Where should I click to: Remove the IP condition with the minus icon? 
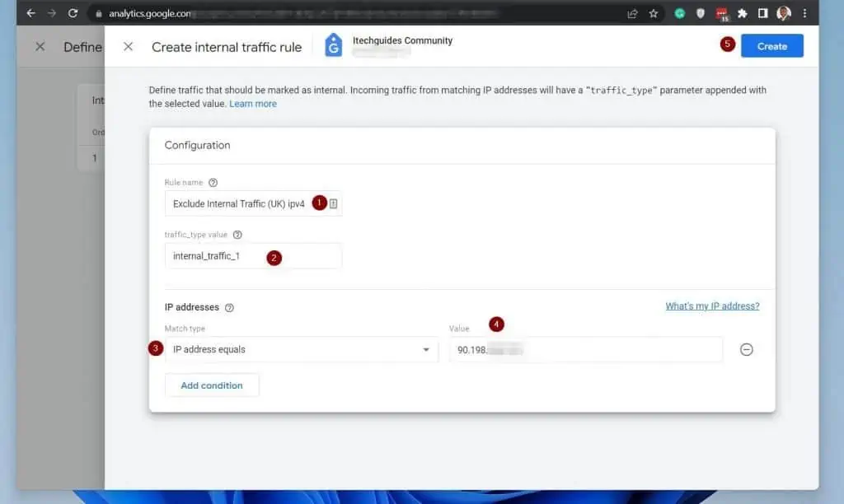point(746,349)
